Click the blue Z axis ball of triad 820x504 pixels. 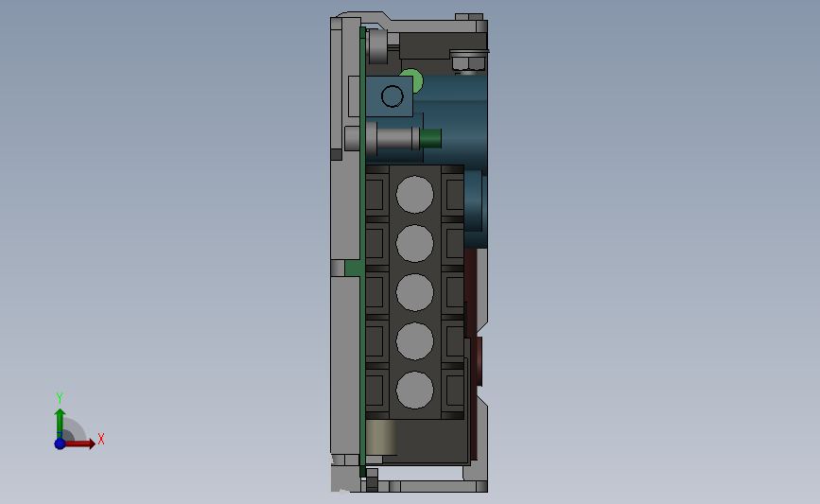tap(60, 443)
